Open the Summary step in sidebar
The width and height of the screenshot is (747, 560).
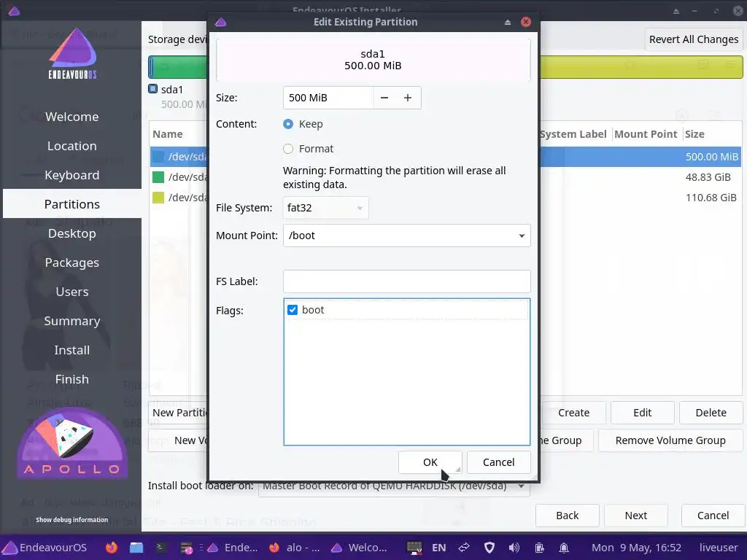tap(72, 321)
